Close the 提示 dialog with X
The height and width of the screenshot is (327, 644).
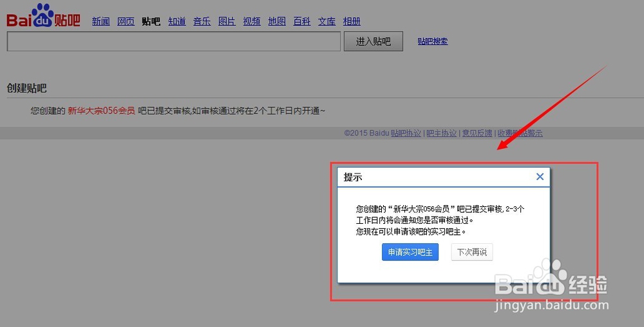[x=540, y=177]
